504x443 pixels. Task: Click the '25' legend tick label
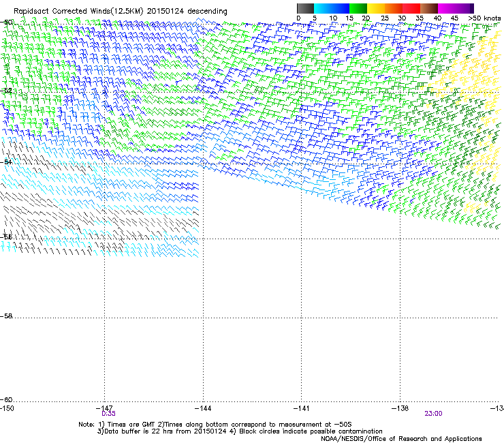385,18
